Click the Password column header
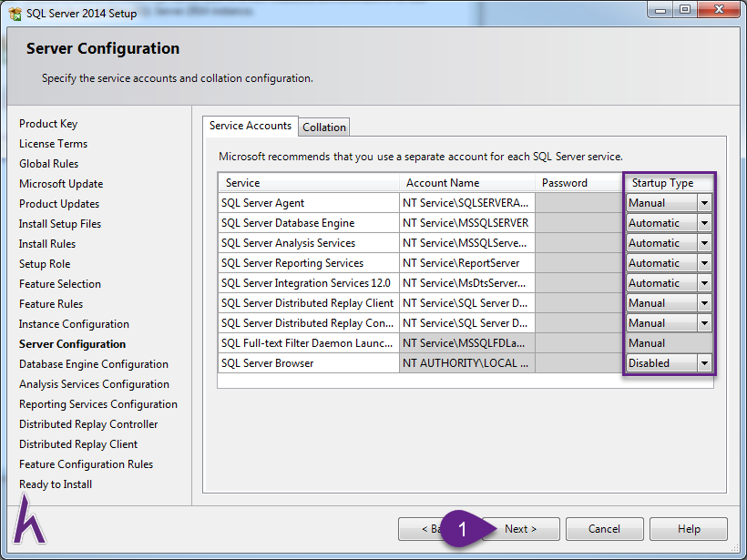 [x=578, y=183]
